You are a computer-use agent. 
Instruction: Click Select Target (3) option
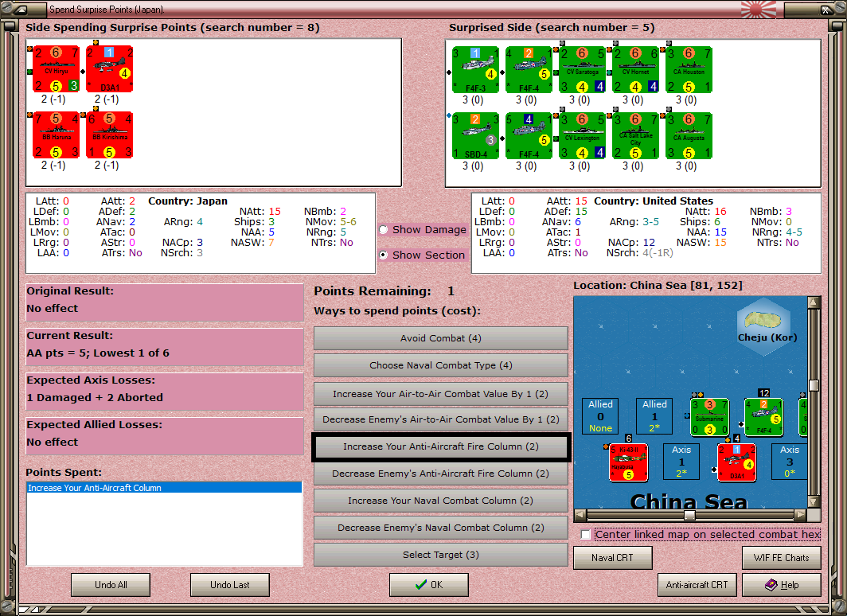pos(441,555)
